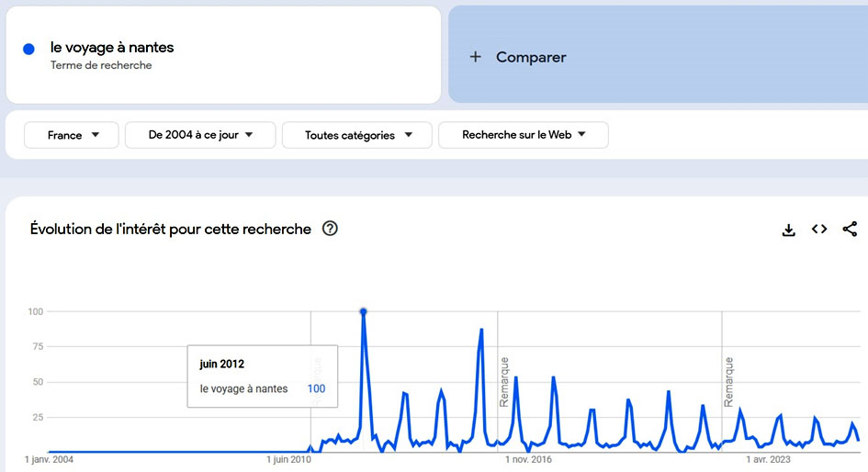Open the 'De 2004 à ce jour' date dropdown

[x=200, y=135]
